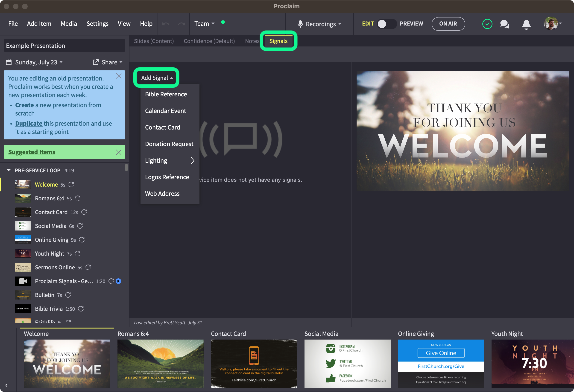Select the Social Media slide thumbnail in filmstrip
Screen dimensions: 574x392
tap(348, 363)
